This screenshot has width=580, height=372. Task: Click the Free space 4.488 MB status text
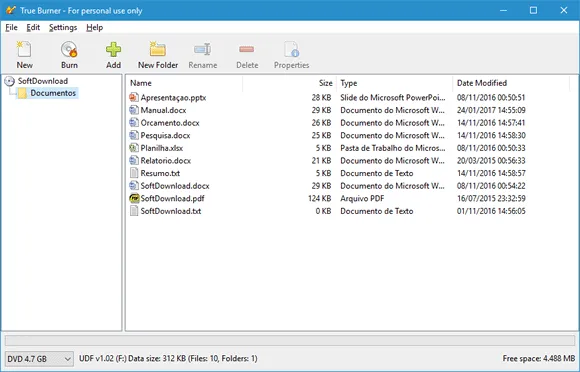pos(539,358)
